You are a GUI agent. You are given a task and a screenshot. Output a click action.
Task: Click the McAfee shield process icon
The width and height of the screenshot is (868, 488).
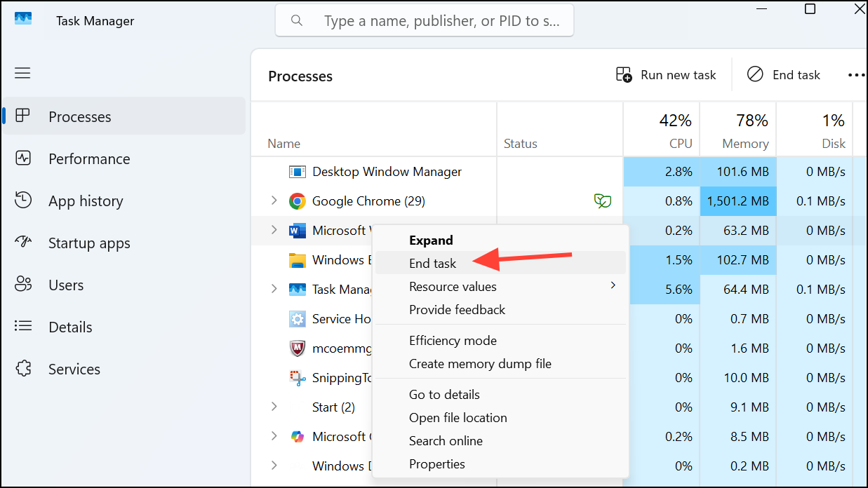(298, 348)
